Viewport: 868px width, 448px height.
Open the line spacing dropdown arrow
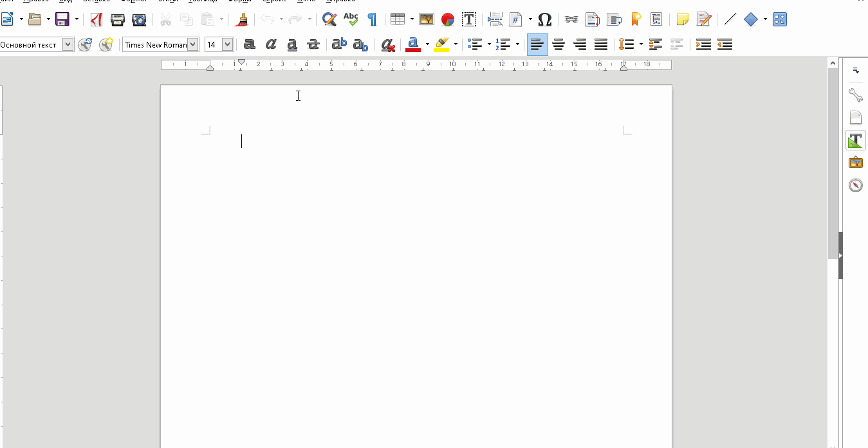641,44
